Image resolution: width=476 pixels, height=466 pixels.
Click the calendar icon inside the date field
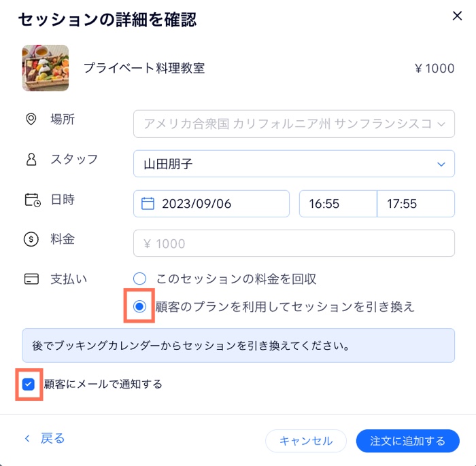[x=148, y=203]
